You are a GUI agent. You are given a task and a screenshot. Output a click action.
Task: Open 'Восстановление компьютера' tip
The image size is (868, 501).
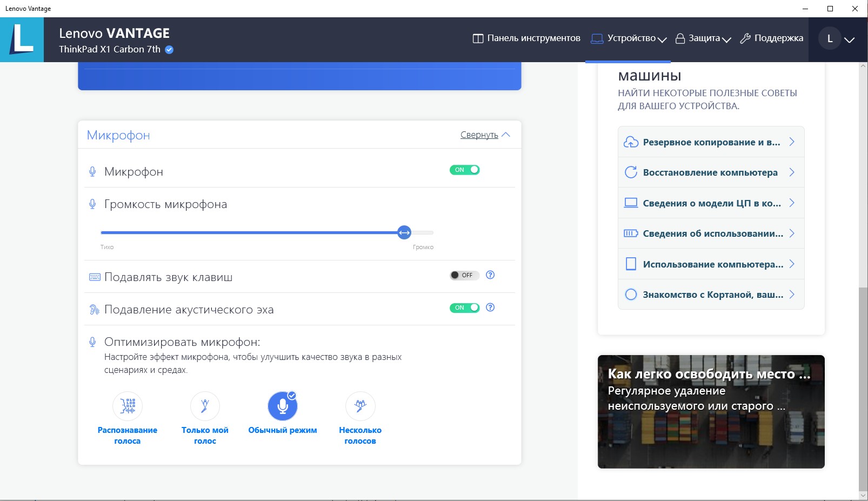click(710, 172)
